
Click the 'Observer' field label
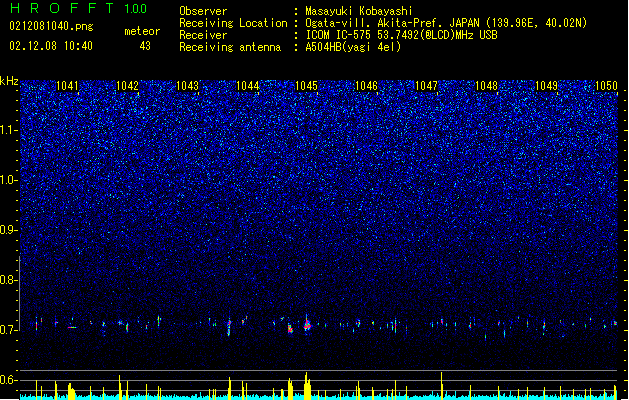click(x=203, y=11)
